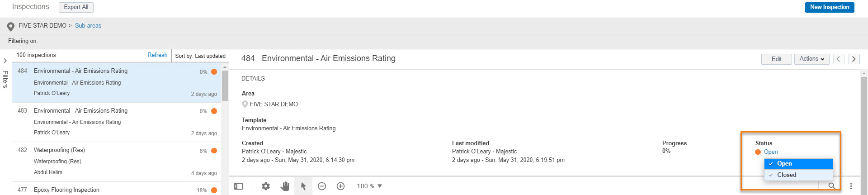This screenshot has height=195, width=868.
Task: Open viewer settings gear icon
Action: click(266, 186)
